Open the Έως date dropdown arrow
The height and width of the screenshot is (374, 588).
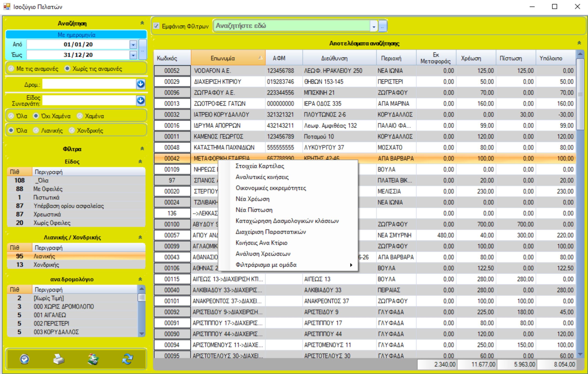click(133, 55)
